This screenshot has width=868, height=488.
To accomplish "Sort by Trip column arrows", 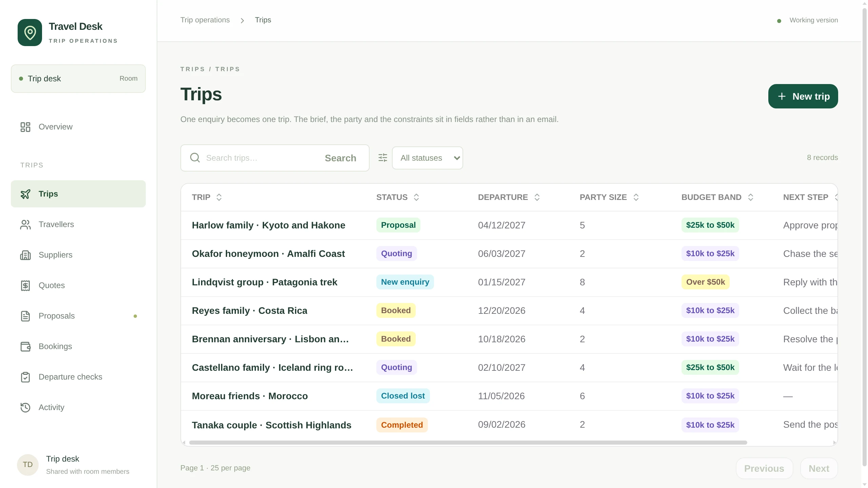I will 219,197.
